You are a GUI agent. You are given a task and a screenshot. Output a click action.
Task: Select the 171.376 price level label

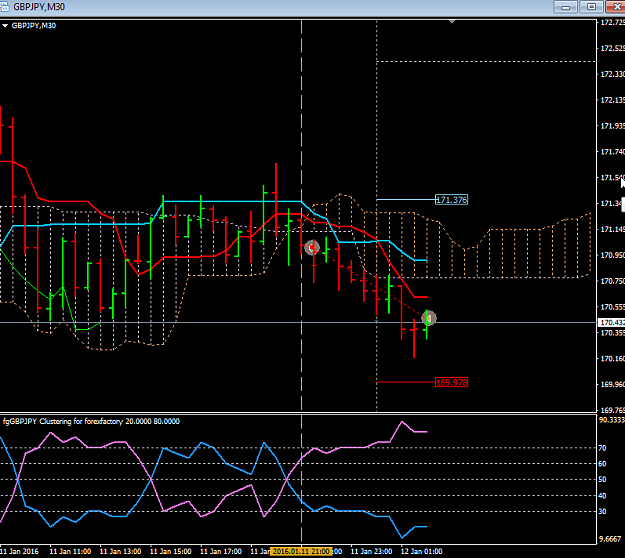451,200
